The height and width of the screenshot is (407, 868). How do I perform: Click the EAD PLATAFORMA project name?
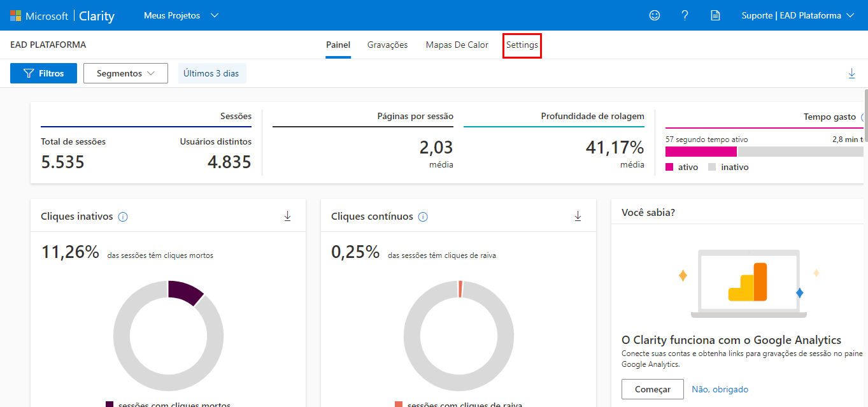point(48,45)
